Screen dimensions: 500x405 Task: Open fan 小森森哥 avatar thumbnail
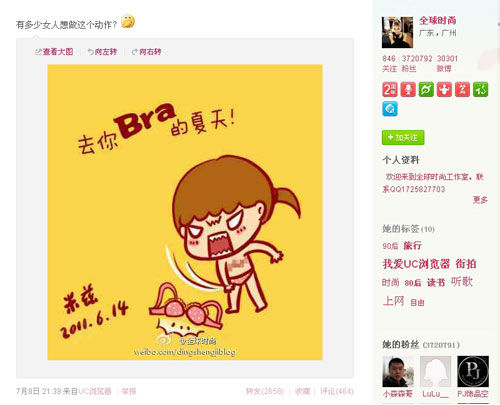(398, 371)
